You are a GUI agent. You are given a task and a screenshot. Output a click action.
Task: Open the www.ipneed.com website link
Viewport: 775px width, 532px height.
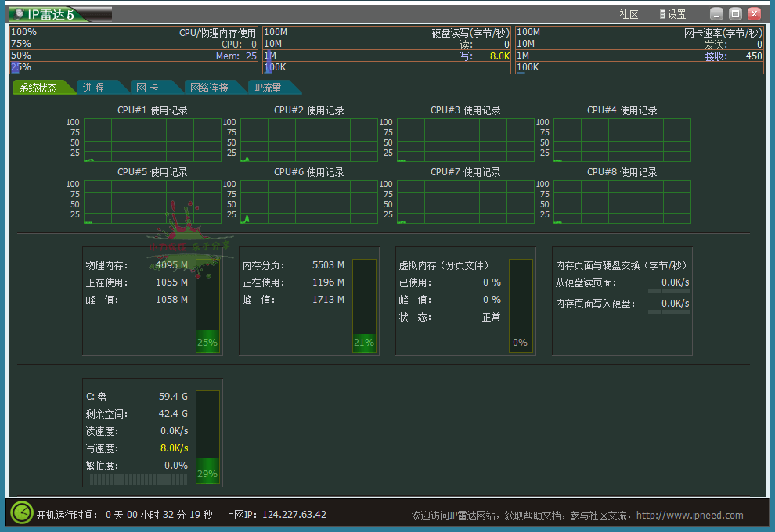pos(690,515)
